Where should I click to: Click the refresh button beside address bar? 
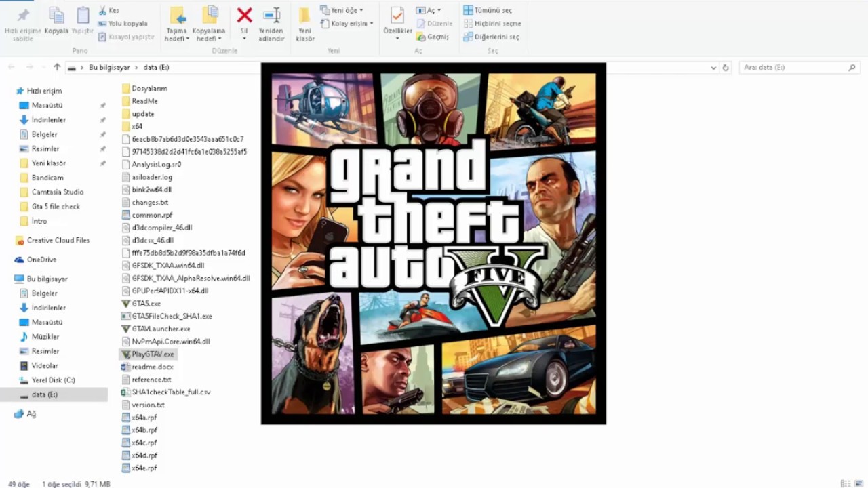click(x=726, y=68)
